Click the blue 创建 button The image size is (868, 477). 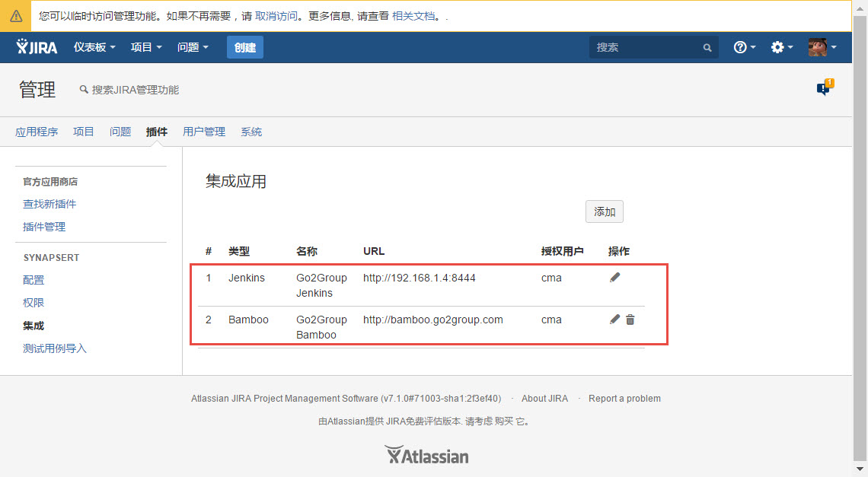[x=244, y=48]
